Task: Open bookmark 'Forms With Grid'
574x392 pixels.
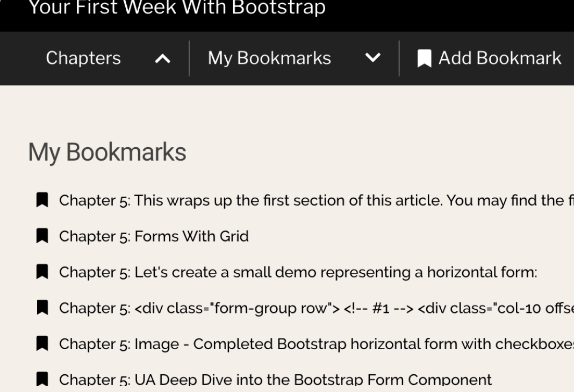Action: click(x=154, y=236)
